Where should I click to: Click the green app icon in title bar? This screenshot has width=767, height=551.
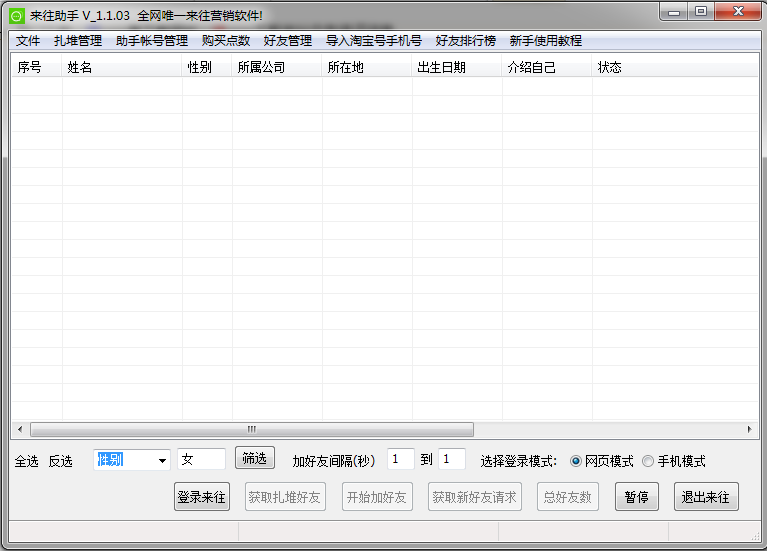(17, 15)
